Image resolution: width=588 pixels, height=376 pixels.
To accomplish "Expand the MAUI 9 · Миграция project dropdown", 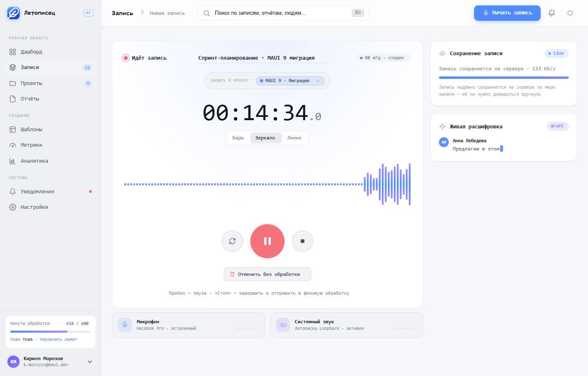I will point(290,81).
